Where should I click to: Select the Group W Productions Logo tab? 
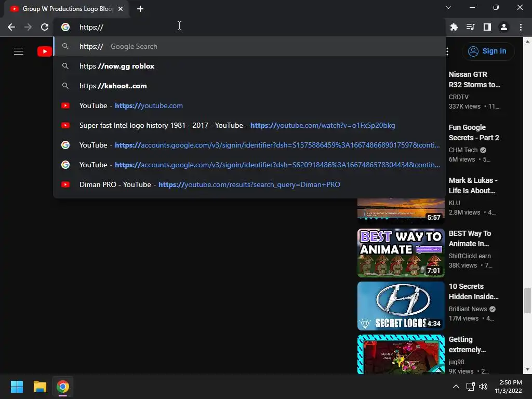[x=66, y=9]
